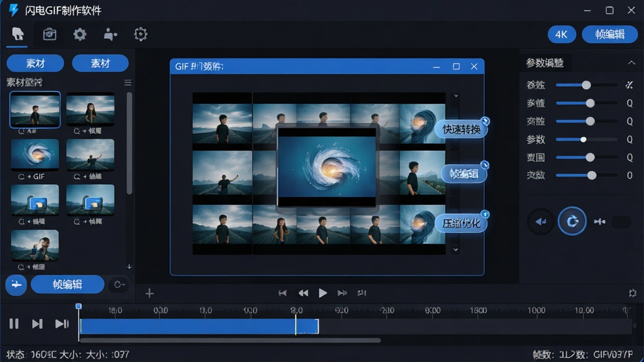Click the 帧编辑 bubble in the GIF dialog

coord(464,174)
